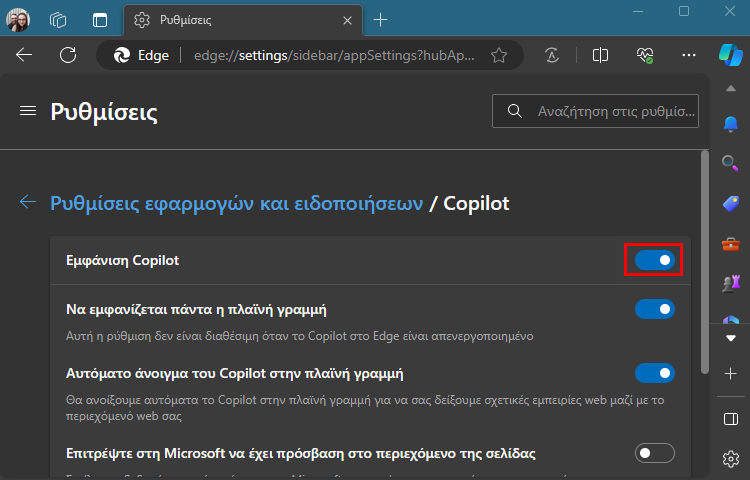
Task: Open the tab actions menu icon
Action: pos(100,20)
